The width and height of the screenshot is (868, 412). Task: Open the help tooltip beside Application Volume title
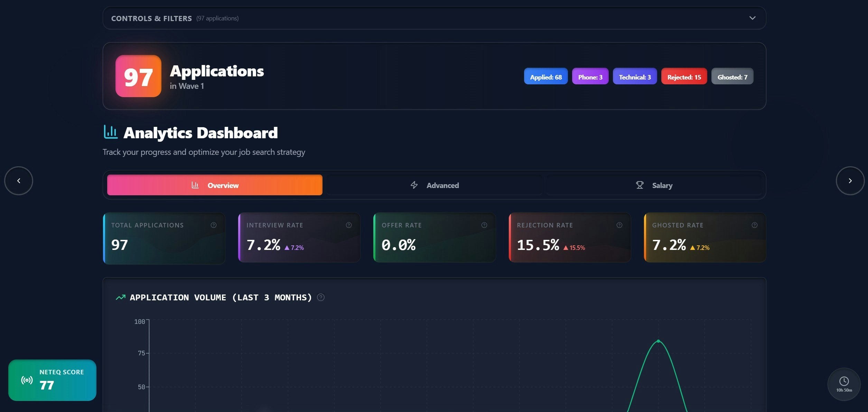point(320,297)
